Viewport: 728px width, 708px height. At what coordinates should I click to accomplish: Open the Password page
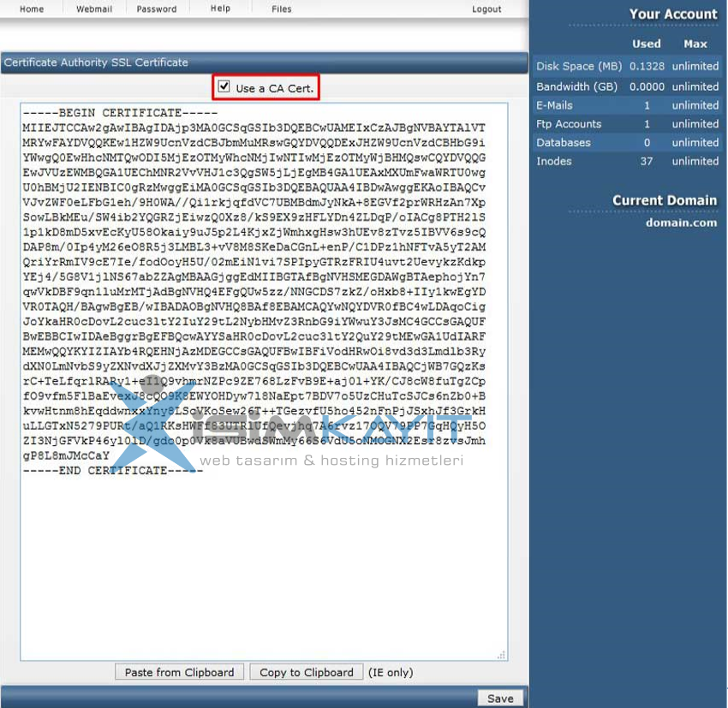coord(157,9)
